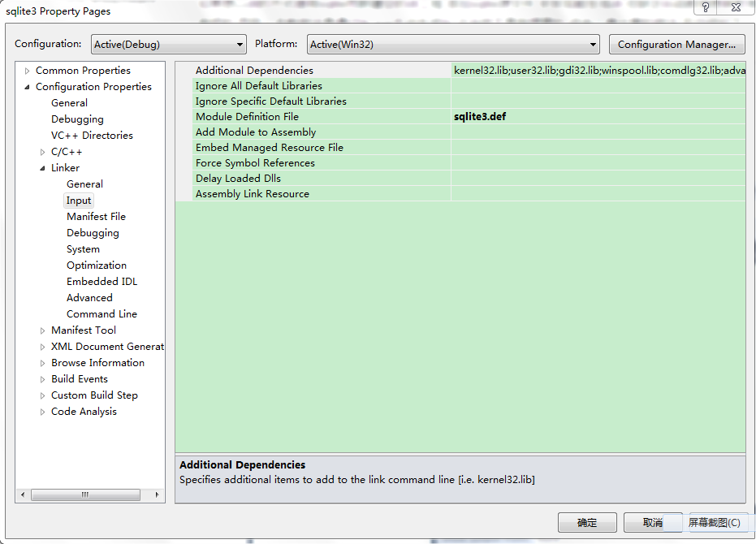Viewport: 756px width, 544px height.
Task: Close the sqlite3 Property Pages dialog
Action: tap(736, 7)
